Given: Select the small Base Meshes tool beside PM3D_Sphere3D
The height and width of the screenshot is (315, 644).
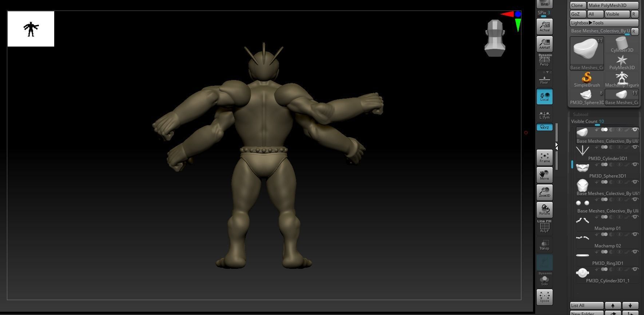Looking at the screenshot, I should coord(622,97).
